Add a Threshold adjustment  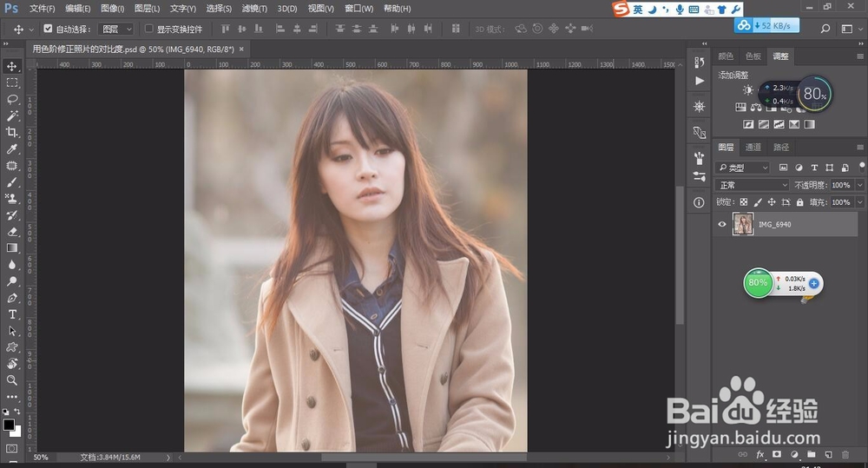(x=779, y=124)
